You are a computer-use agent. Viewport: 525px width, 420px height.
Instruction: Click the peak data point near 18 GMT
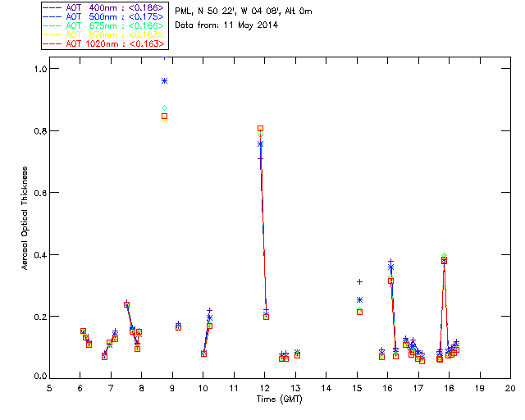[444, 260]
